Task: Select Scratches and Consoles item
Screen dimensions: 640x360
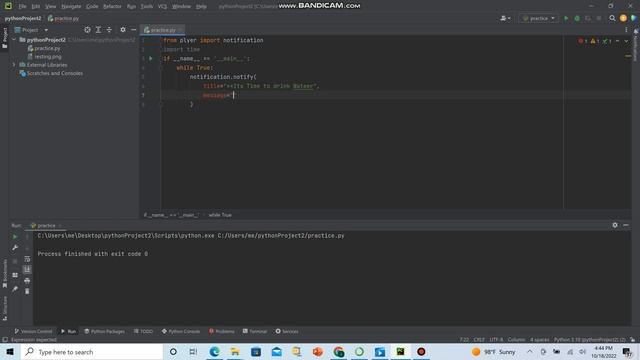Action: [x=51, y=73]
